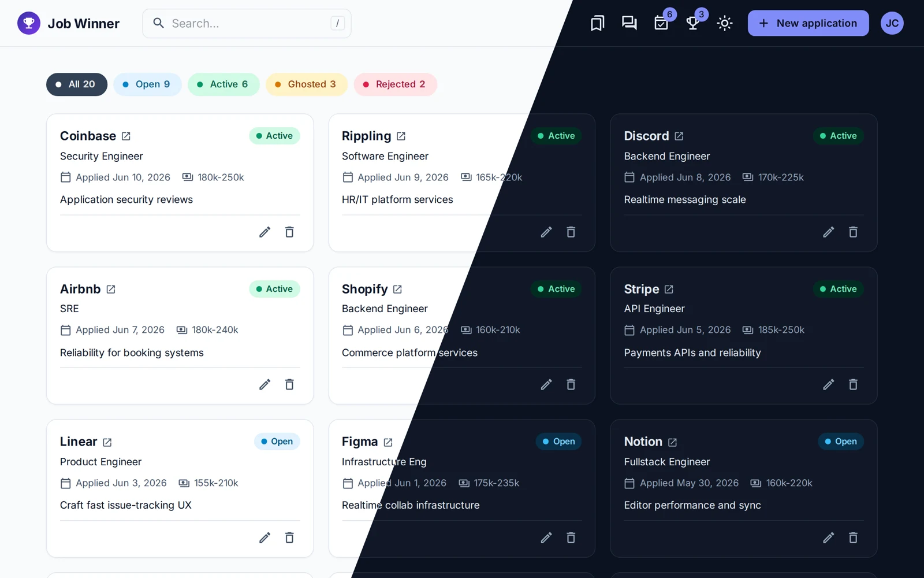924x578 pixels.
Task: Click the slash shortcut hint in search
Action: (x=337, y=23)
